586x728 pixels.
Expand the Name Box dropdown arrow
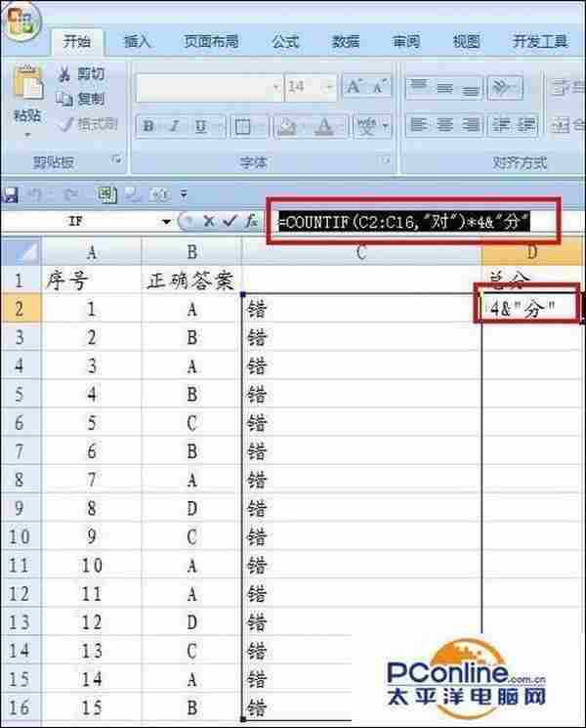coord(167,222)
